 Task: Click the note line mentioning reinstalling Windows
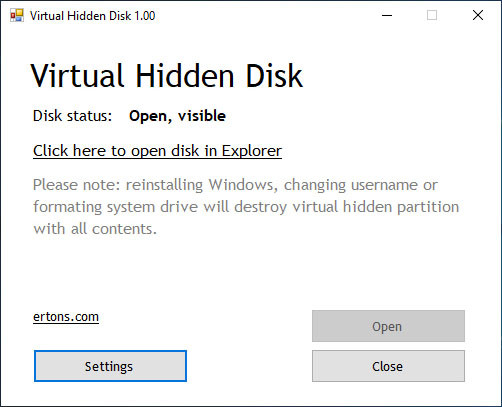[235, 185]
